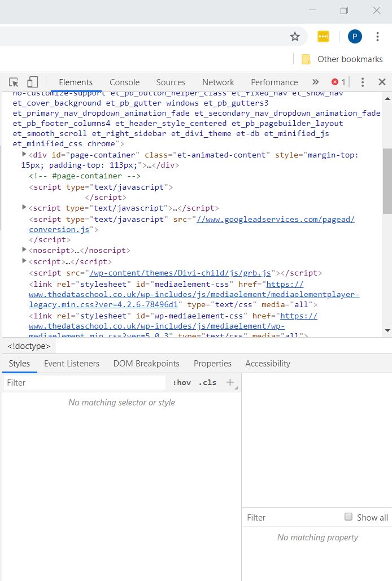This screenshot has width=392, height=581.
Task: Open the Other bookmarks folder
Action: point(342,59)
